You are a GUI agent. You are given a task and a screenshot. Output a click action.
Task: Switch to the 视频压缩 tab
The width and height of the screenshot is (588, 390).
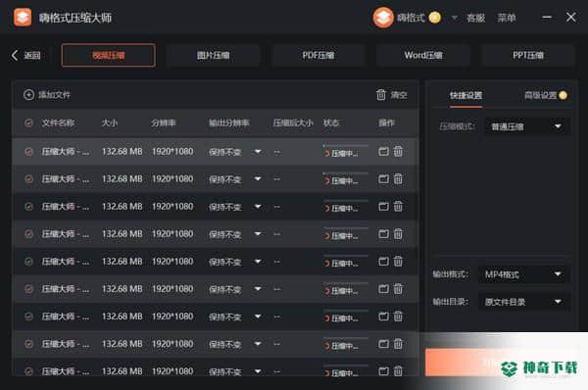coord(109,55)
